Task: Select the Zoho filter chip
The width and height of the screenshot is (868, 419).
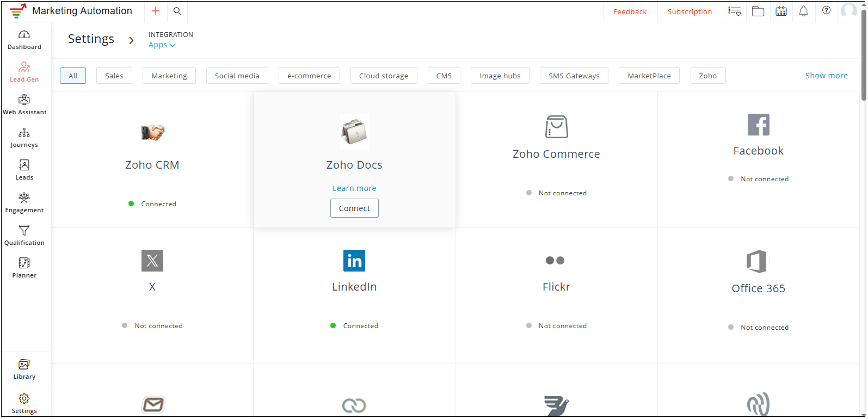Action: point(708,76)
